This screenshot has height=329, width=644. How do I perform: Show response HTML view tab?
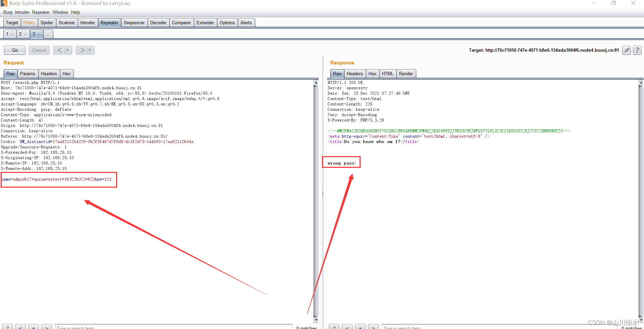coord(388,74)
